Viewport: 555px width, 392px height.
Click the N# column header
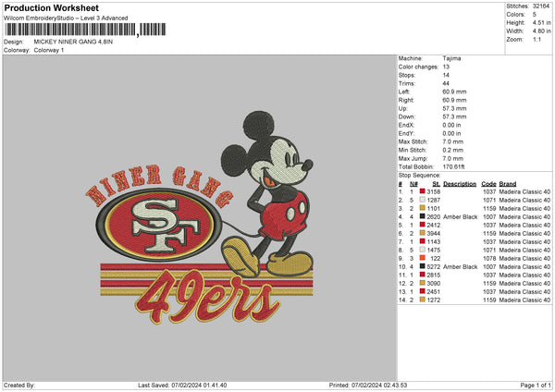pyautogui.click(x=413, y=184)
